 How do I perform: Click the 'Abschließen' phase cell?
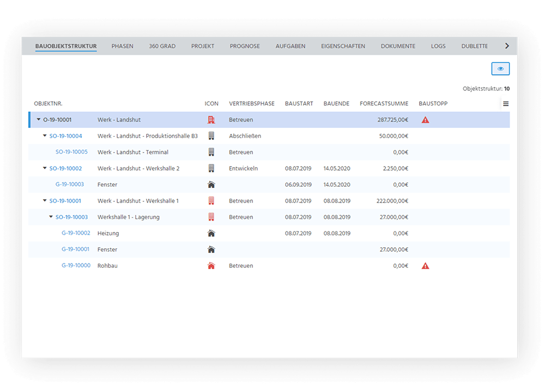(x=245, y=136)
